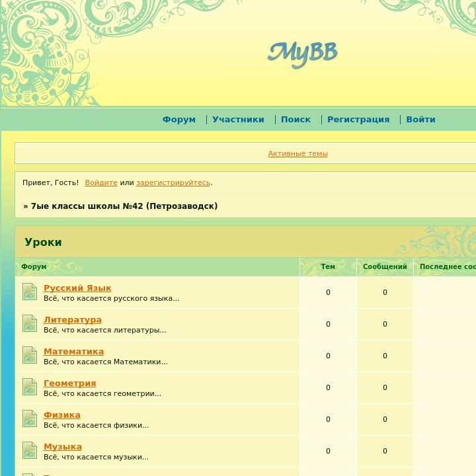
Task: Click the Тем count for Физика
Action: (328, 419)
